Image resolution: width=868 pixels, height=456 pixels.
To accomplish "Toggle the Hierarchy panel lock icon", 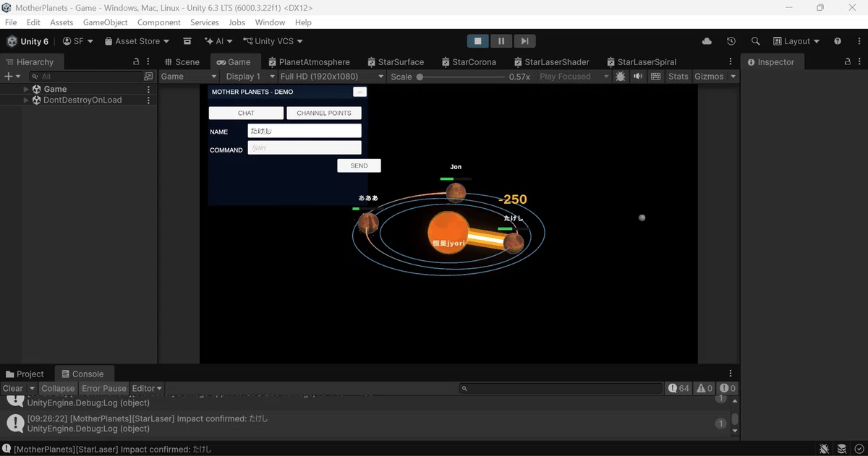I will click(x=136, y=61).
